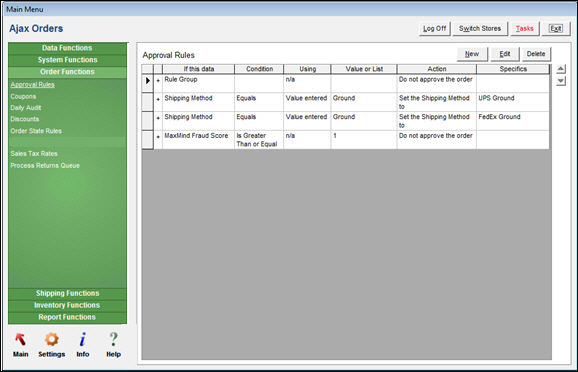The image size is (578, 372).
Task: Open the Order State Rules link
Action: coord(36,131)
